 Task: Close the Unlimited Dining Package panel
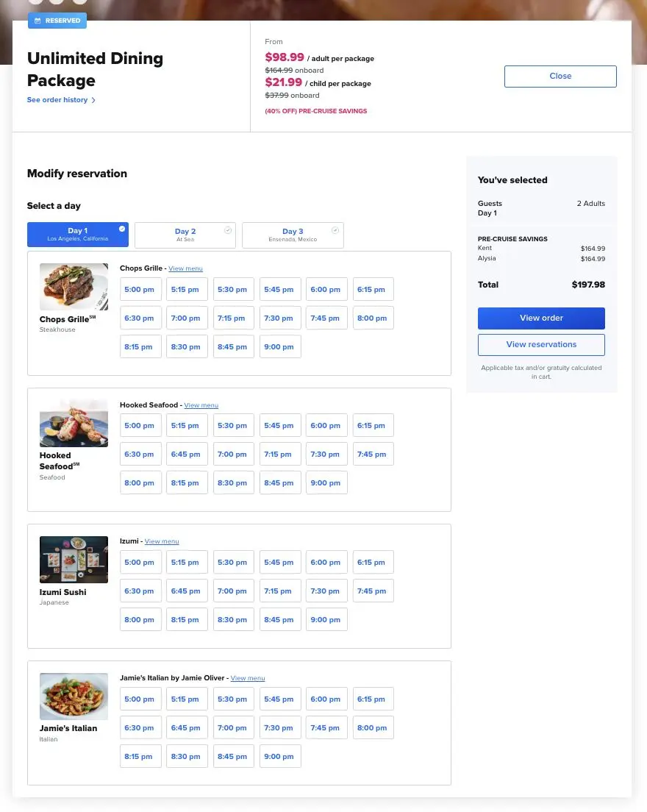click(x=560, y=76)
